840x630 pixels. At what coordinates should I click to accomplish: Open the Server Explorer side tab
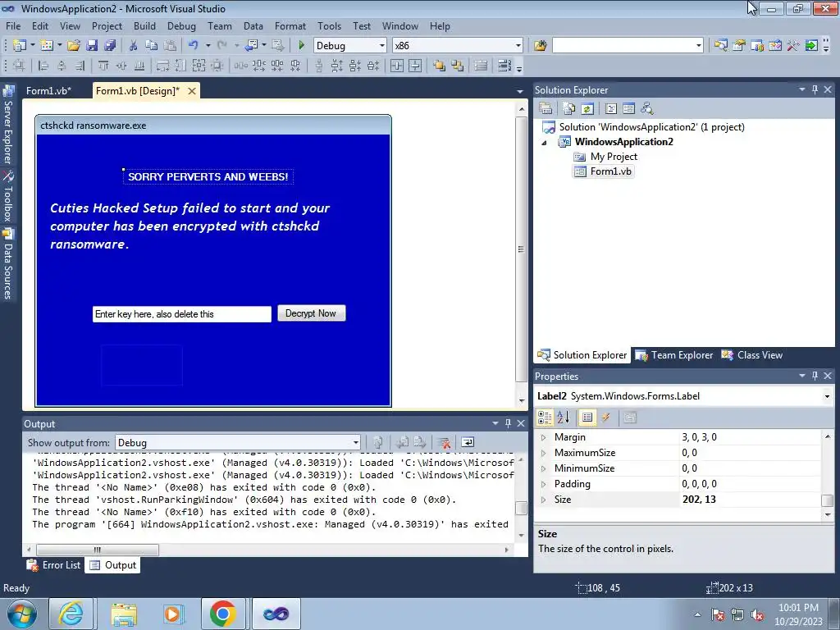click(8, 126)
